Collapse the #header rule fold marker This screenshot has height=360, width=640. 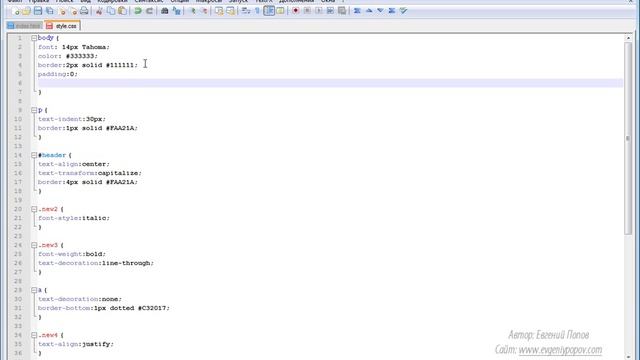(x=34, y=155)
